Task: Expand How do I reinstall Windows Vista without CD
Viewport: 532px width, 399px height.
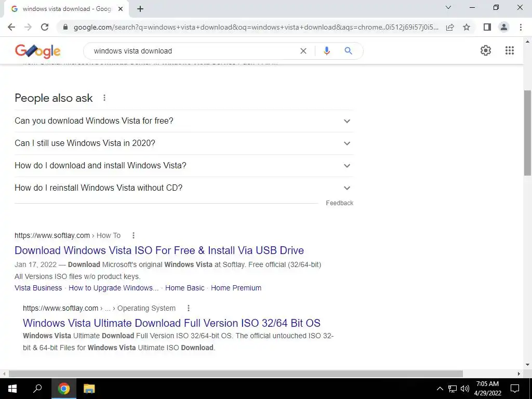Action: 184,188
